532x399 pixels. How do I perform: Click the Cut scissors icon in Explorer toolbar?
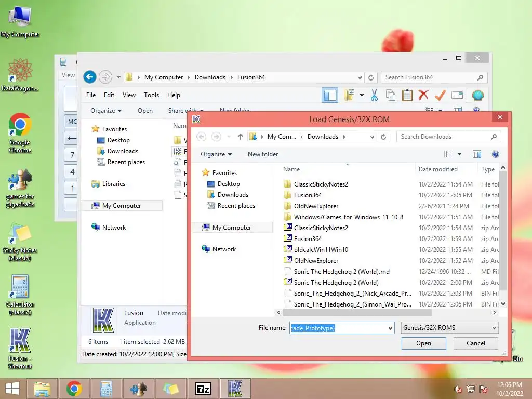click(374, 96)
